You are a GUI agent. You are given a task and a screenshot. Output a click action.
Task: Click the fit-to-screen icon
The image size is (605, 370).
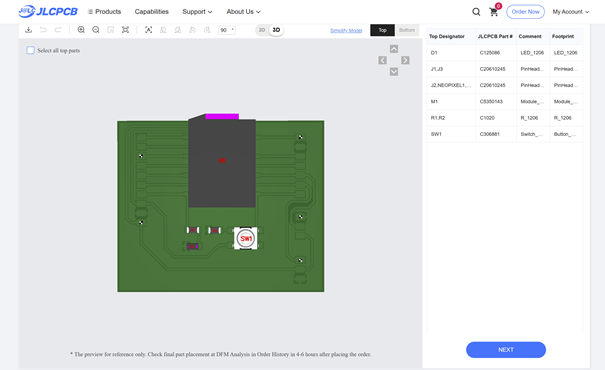(125, 30)
